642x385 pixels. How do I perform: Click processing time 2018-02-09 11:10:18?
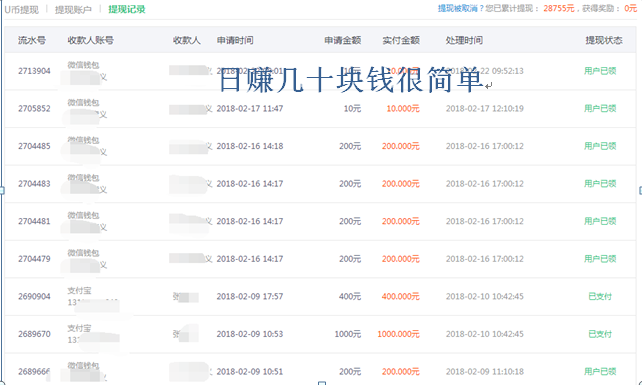click(x=484, y=371)
